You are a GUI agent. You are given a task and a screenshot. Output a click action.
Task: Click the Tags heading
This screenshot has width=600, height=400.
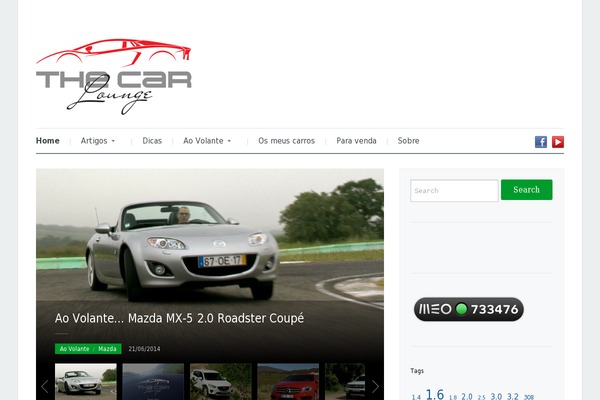(x=417, y=371)
